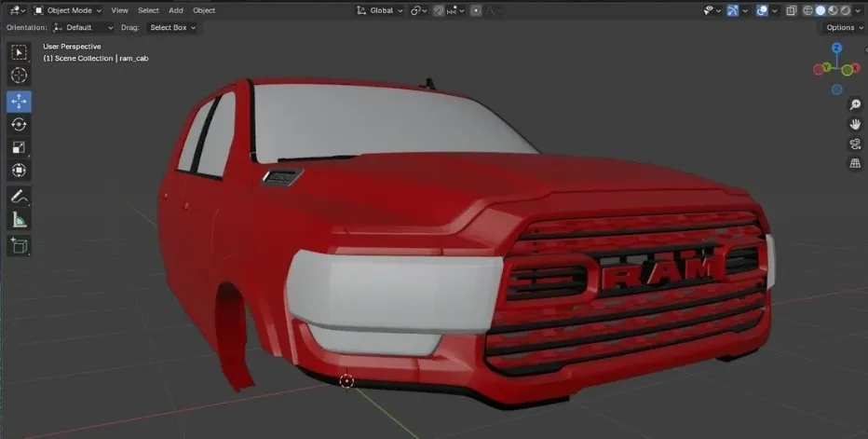Viewport: 868px width, 439px height.
Task: Toggle X-ray mode
Action: 792,10
